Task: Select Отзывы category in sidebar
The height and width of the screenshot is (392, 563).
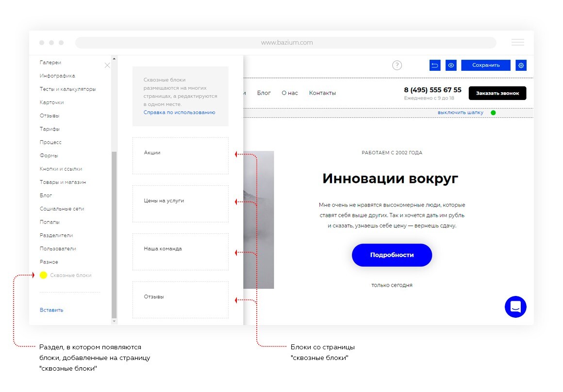Action: pyautogui.click(x=49, y=115)
